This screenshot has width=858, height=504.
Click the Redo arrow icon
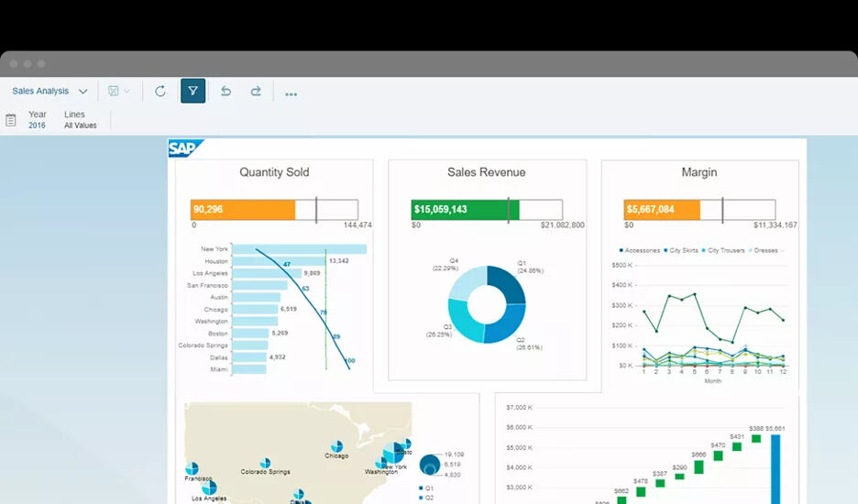256,92
